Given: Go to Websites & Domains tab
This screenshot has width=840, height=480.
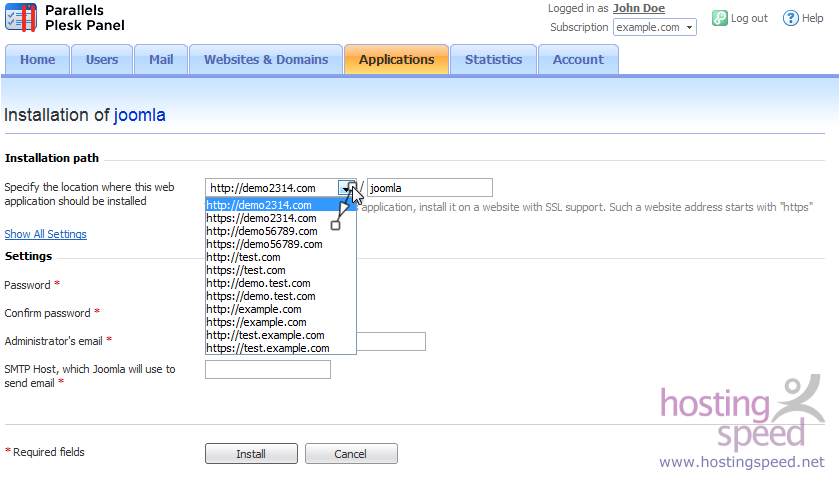Looking at the screenshot, I should pyautogui.click(x=266, y=59).
